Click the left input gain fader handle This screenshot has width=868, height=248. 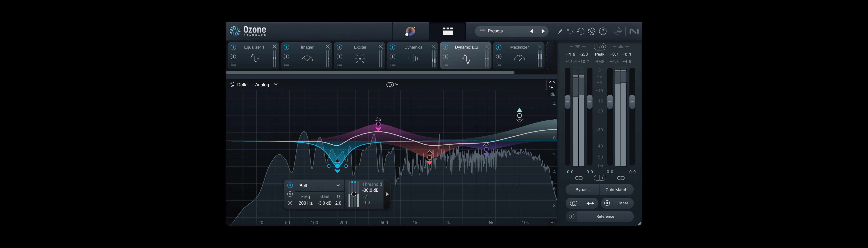[x=568, y=101]
